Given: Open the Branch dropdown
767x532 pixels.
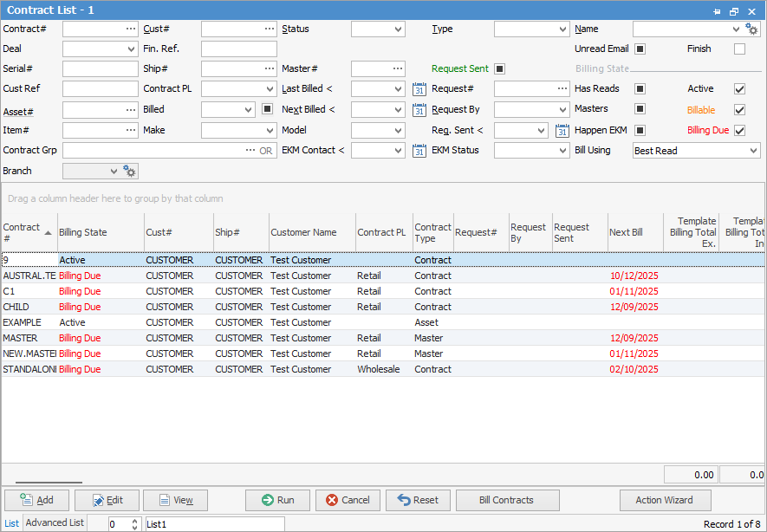Looking at the screenshot, I should click(114, 172).
